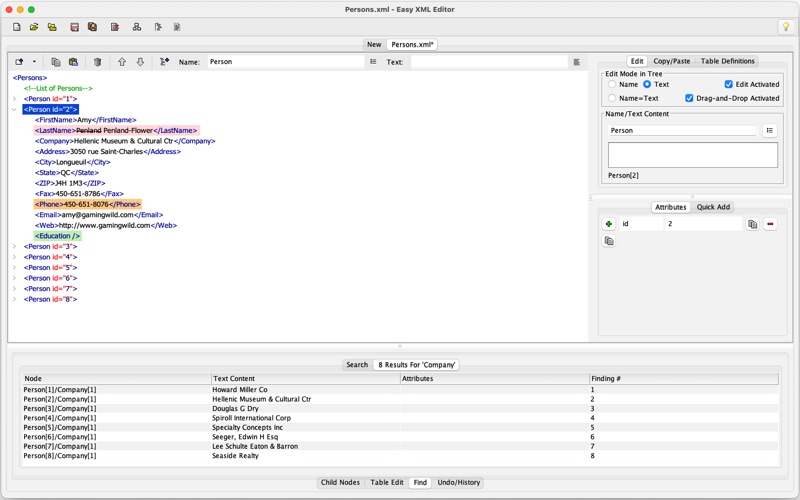This screenshot has width=800, height=500.
Task: Move node up with arrow icon
Action: tap(121, 62)
